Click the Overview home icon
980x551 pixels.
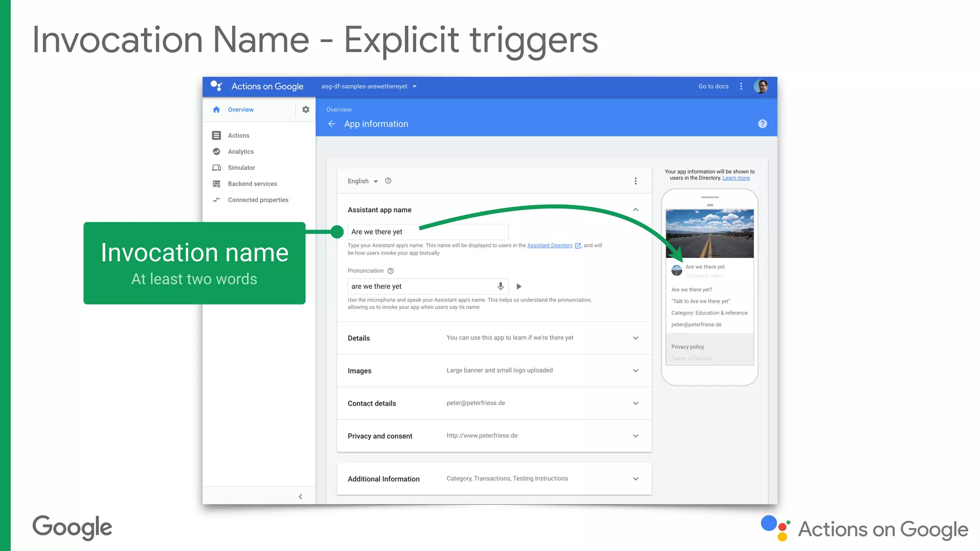216,110
